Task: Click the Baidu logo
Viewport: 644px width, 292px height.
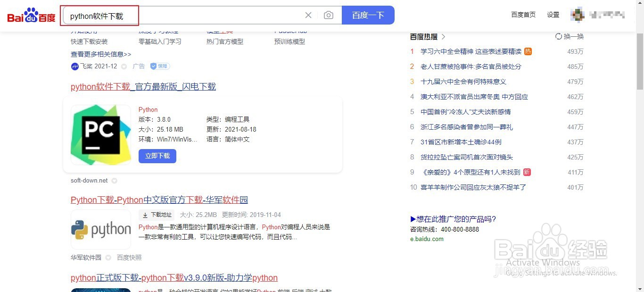Action: [31, 16]
